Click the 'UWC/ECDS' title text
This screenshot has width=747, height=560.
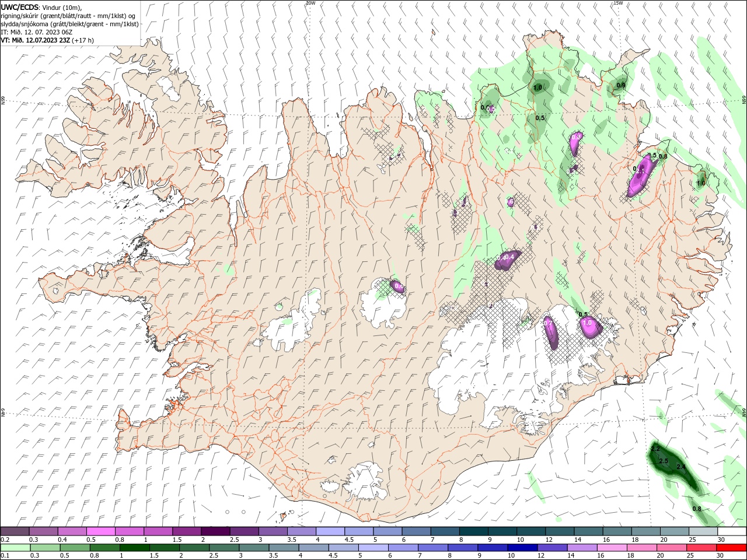point(20,7)
